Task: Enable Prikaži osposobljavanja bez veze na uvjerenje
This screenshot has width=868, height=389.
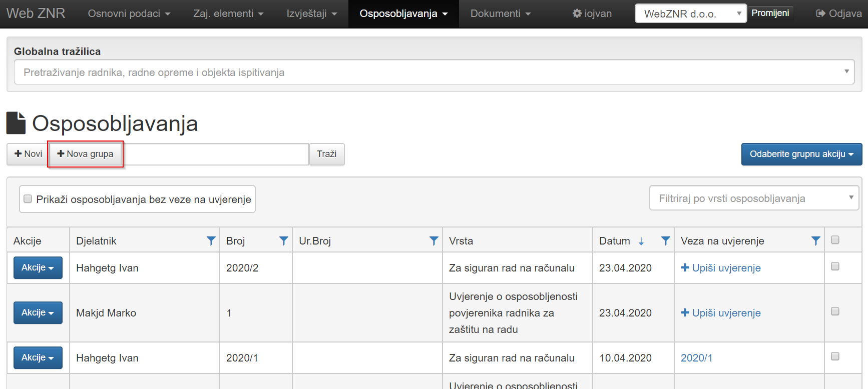Action: (x=28, y=199)
